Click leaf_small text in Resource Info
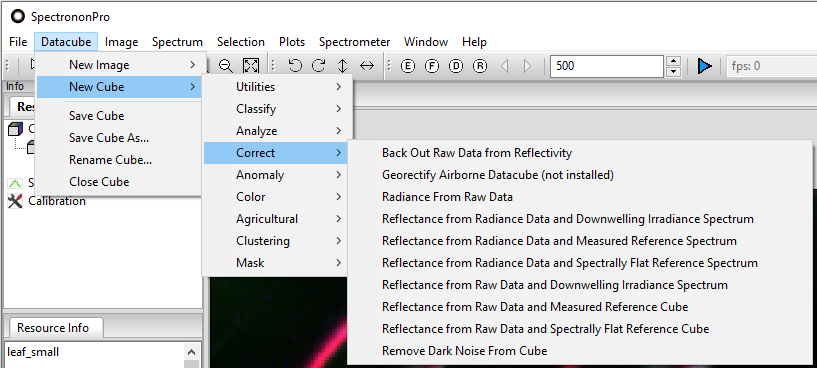This screenshot has width=817, height=368. point(33,352)
